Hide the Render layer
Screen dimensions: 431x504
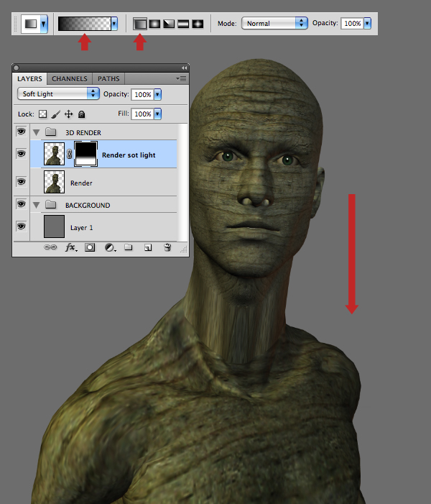tap(22, 182)
